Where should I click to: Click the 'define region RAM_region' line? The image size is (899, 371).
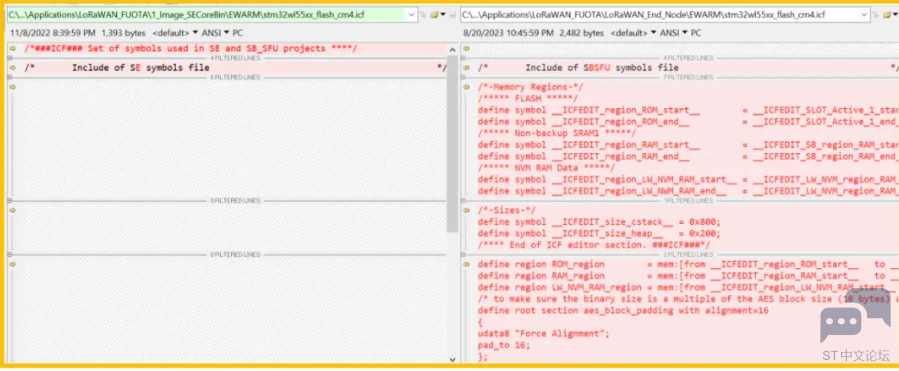click(688, 276)
